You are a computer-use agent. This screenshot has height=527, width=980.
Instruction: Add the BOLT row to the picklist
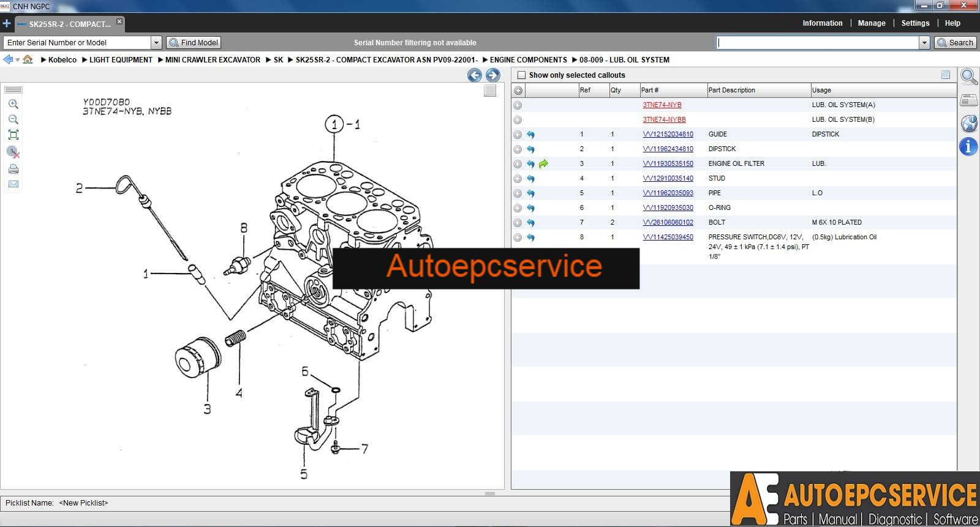518,223
